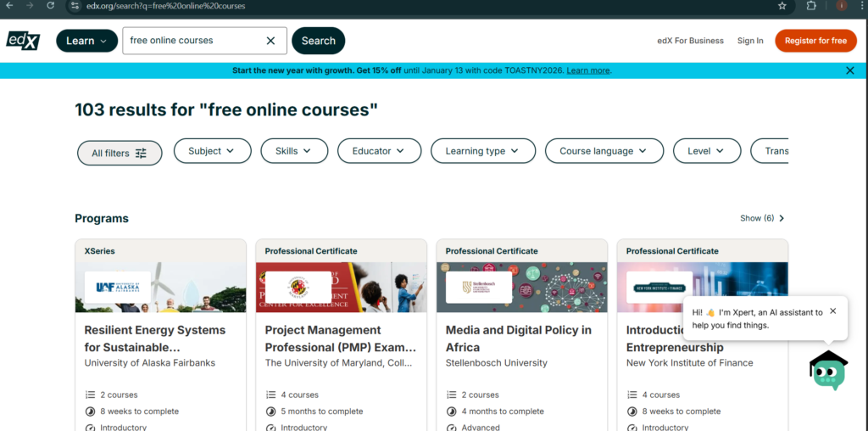Click the Stellenbosch University logo image
This screenshot has height=431, width=868.
[x=479, y=287]
